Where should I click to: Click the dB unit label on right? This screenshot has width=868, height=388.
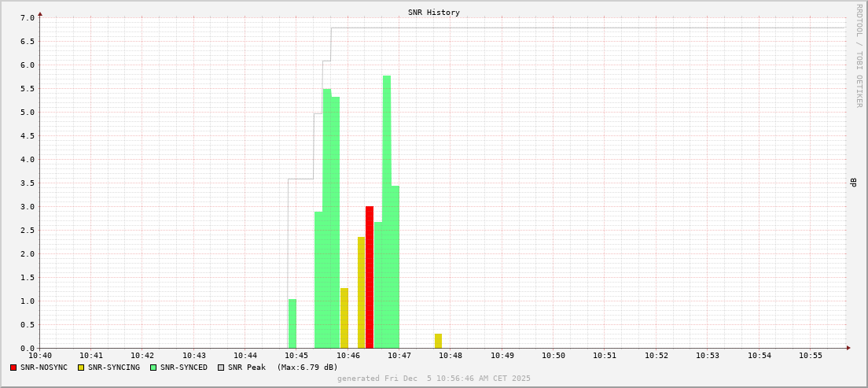[853, 183]
